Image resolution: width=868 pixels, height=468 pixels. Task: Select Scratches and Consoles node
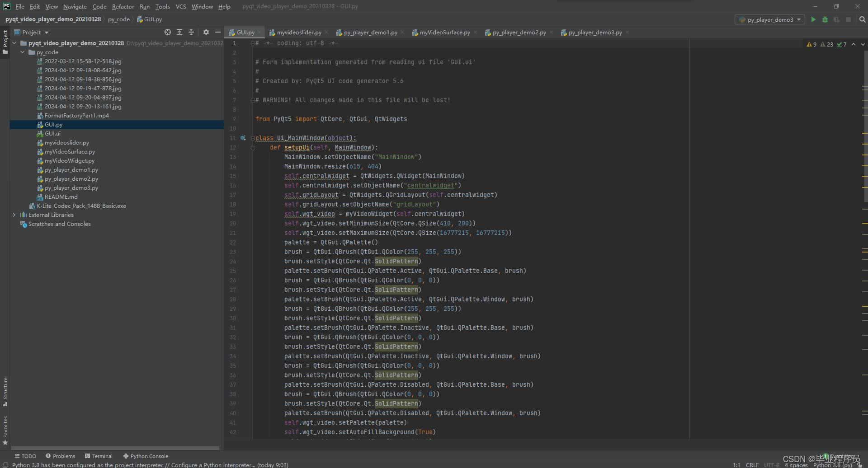59,224
